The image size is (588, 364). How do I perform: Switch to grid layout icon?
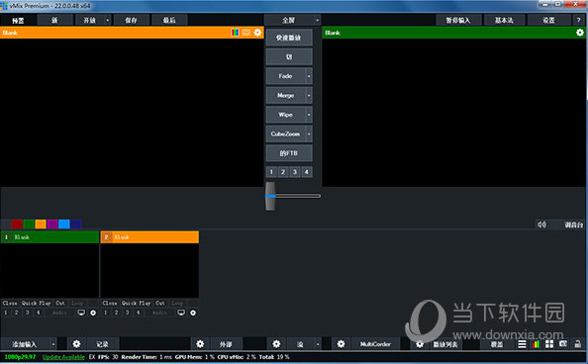click(549, 344)
